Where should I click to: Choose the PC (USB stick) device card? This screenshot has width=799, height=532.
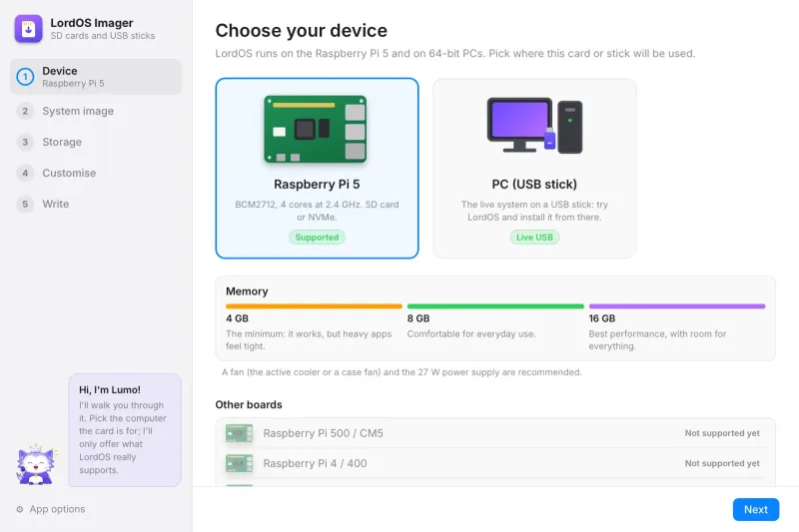(534, 168)
